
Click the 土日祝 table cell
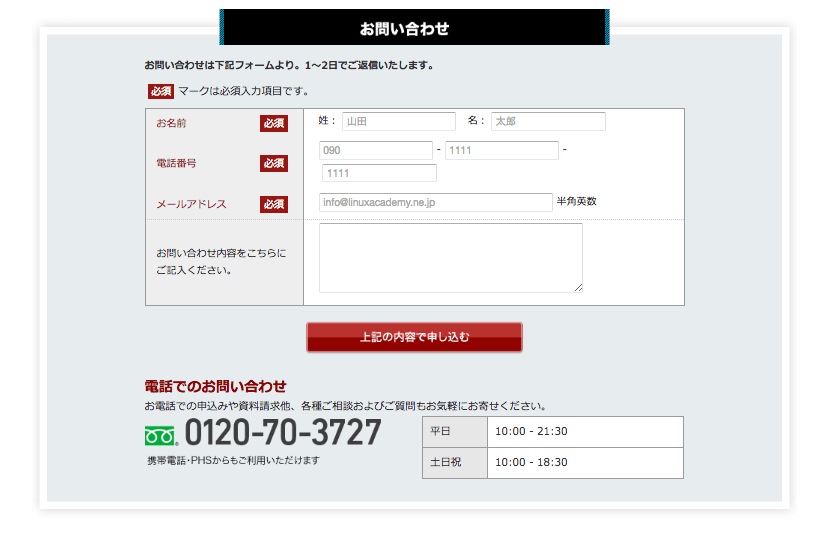tap(455, 463)
